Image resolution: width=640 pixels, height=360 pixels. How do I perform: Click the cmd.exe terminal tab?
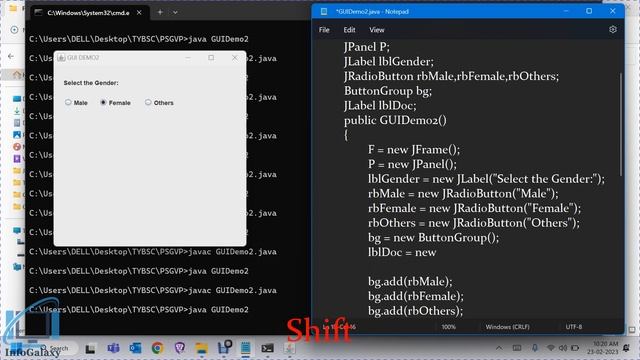(88, 13)
